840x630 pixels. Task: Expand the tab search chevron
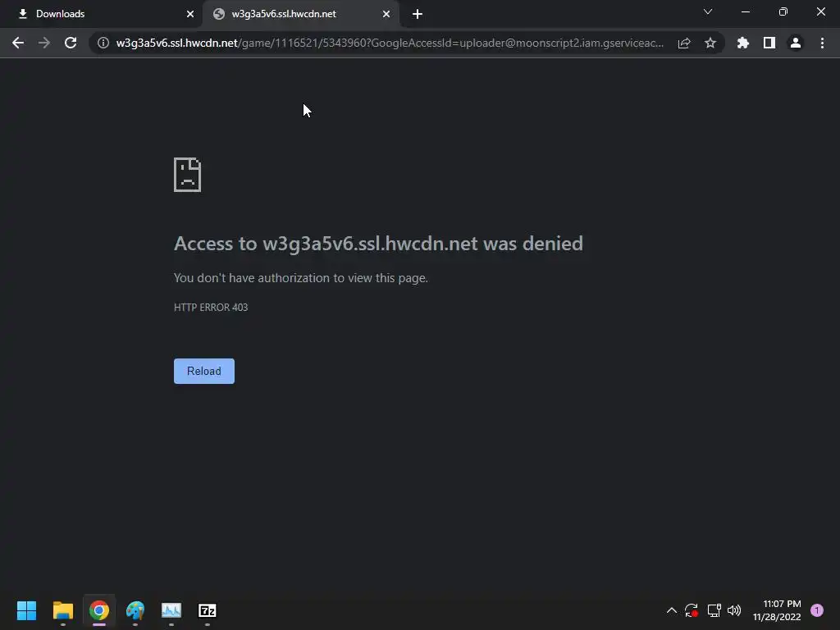[x=708, y=11]
